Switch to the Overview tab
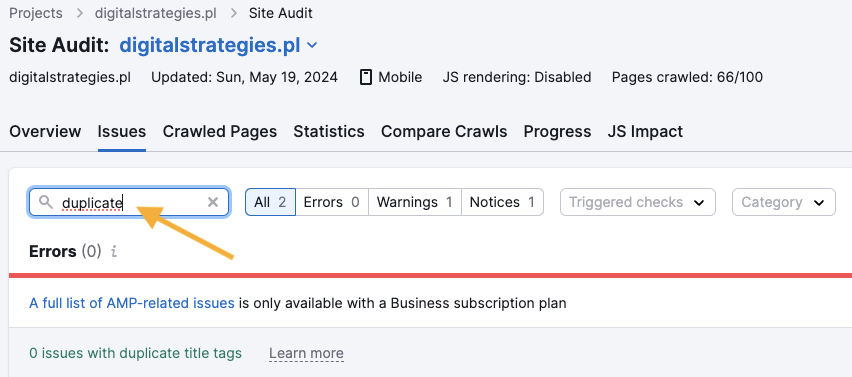 click(x=45, y=131)
